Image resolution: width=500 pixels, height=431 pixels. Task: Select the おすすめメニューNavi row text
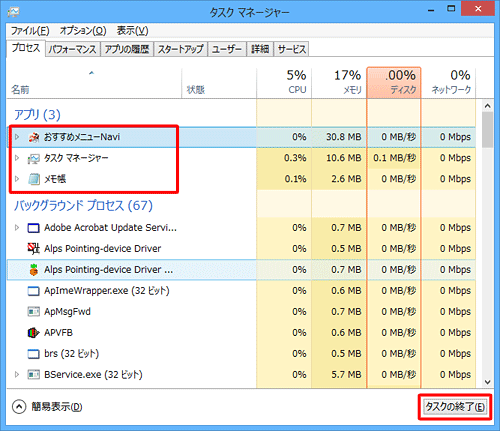[82, 137]
